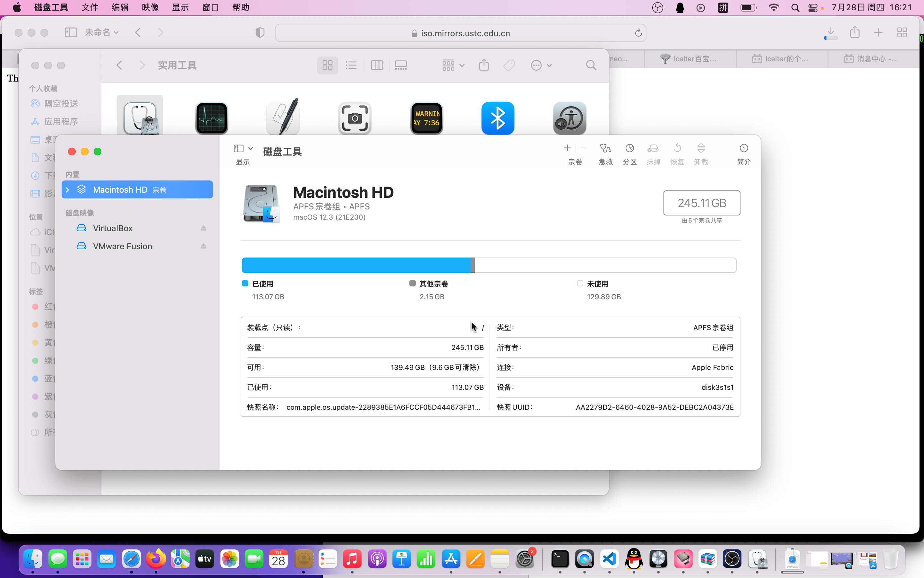Screen dimensions: 924x578
Task: Remove volume with the minus icon
Action: pyautogui.click(x=583, y=148)
